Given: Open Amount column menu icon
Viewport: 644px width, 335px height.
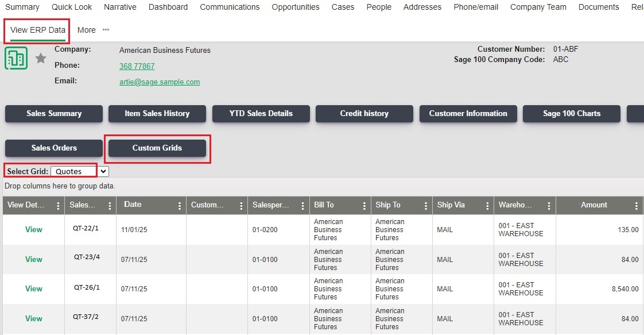Looking at the screenshot, I should coord(636,206).
